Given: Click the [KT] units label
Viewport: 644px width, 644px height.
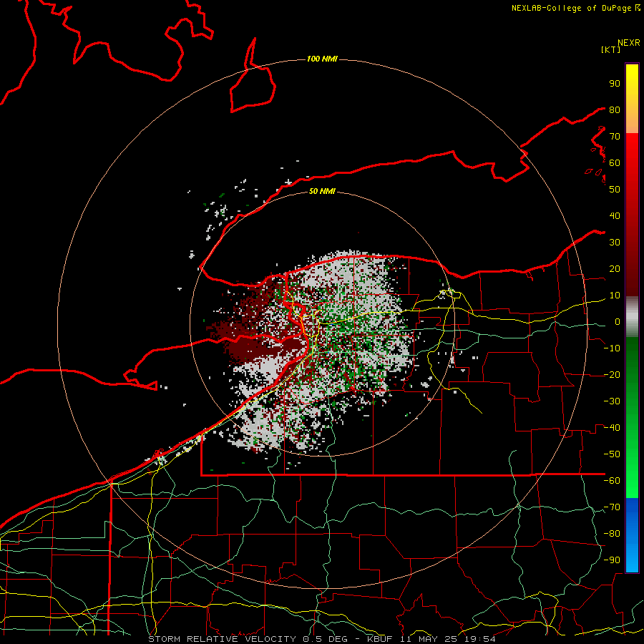Looking at the screenshot, I should [611, 49].
